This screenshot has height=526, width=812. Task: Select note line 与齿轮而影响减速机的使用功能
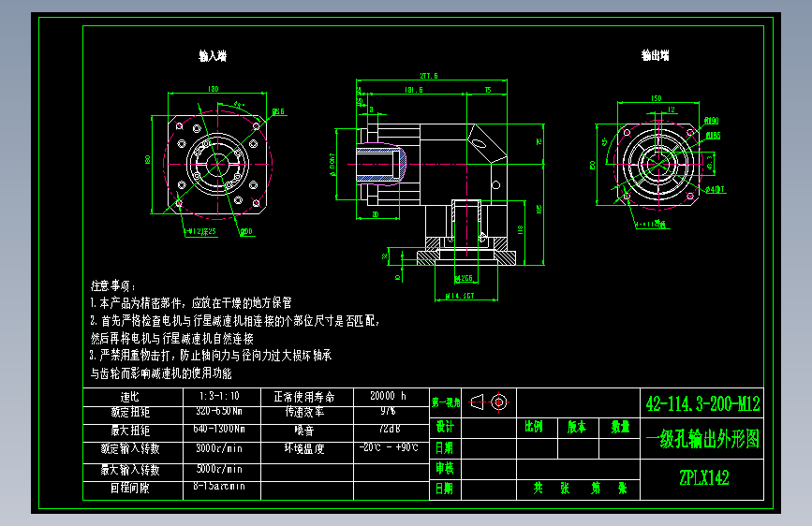pyautogui.click(x=161, y=373)
